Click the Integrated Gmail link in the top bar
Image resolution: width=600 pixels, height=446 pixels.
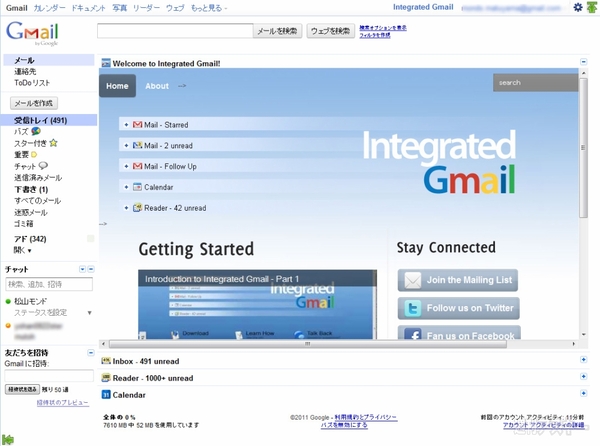click(x=423, y=7)
